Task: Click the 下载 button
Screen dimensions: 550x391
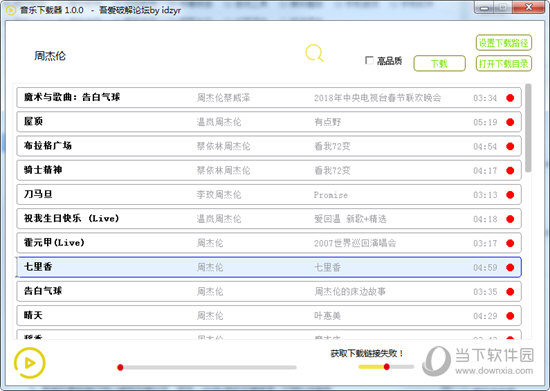Action: pos(440,63)
